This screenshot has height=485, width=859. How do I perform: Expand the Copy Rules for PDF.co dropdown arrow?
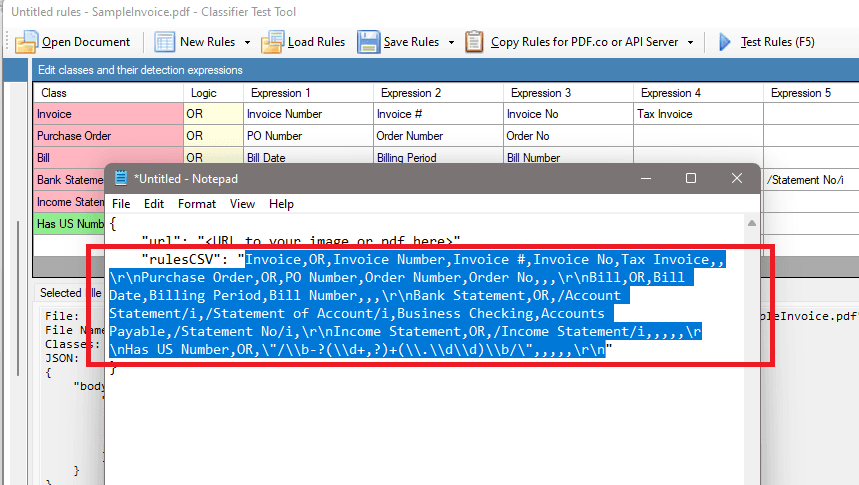689,42
